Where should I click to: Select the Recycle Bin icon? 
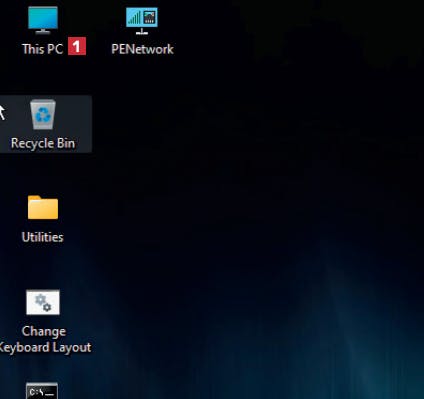pyautogui.click(x=43, y=114)
